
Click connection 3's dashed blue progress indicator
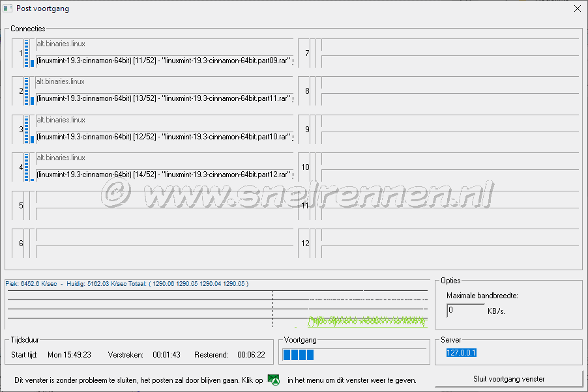tap(26, 130)
